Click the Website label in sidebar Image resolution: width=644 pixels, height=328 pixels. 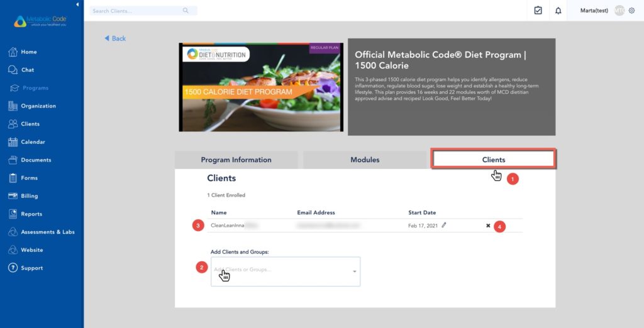pyautogui.click(x=32, y=250)
